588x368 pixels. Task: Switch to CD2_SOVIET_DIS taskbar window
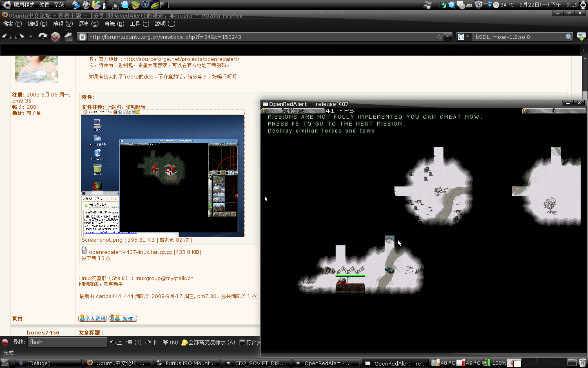coord(256,363)
